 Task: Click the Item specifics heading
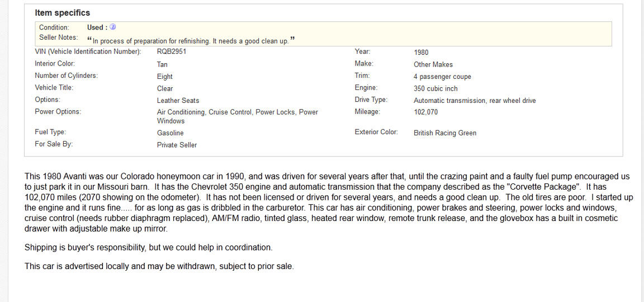click(x=62, y=12)
